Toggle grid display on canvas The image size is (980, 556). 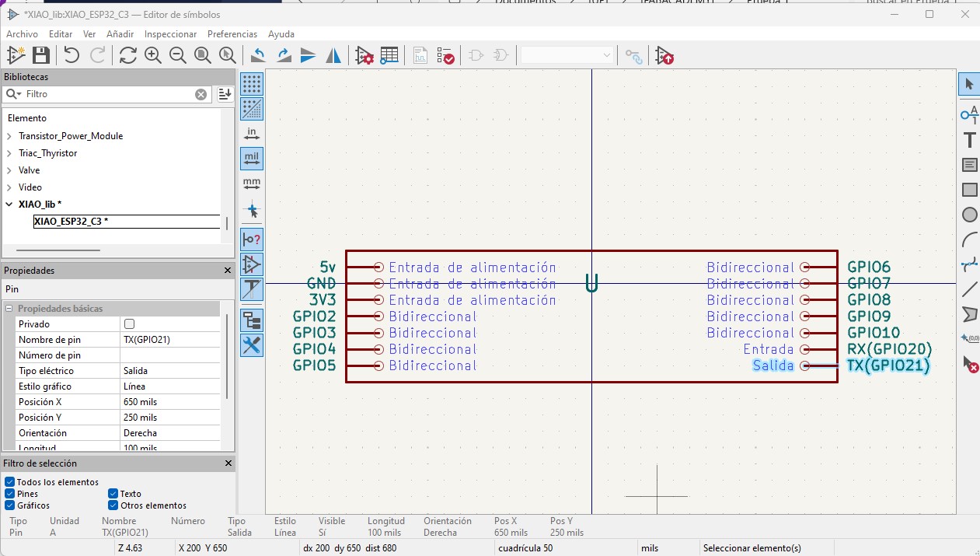tap(252, 84)
